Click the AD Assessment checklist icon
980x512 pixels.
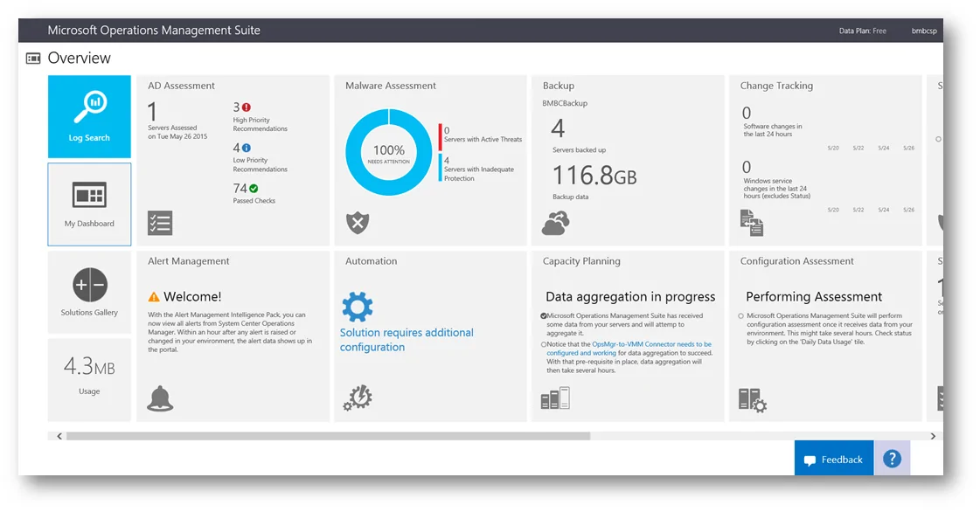(x=160, y=223)
